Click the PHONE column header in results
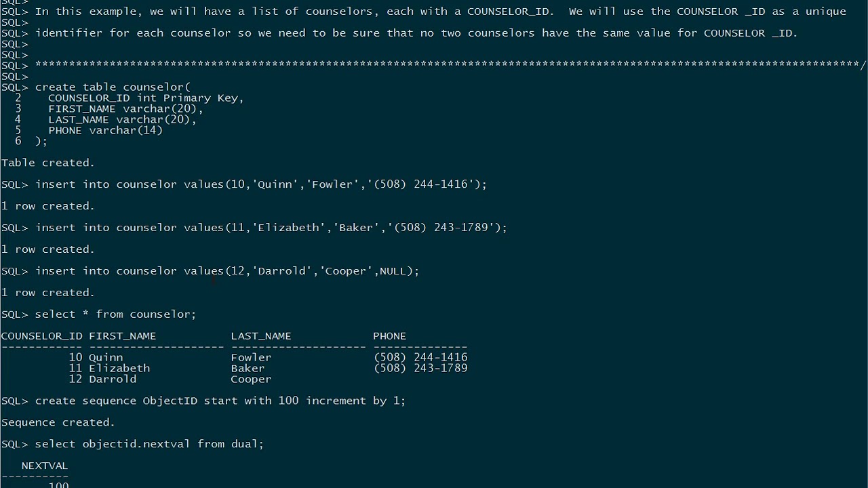The image size is (868, 488). [390, 336]
